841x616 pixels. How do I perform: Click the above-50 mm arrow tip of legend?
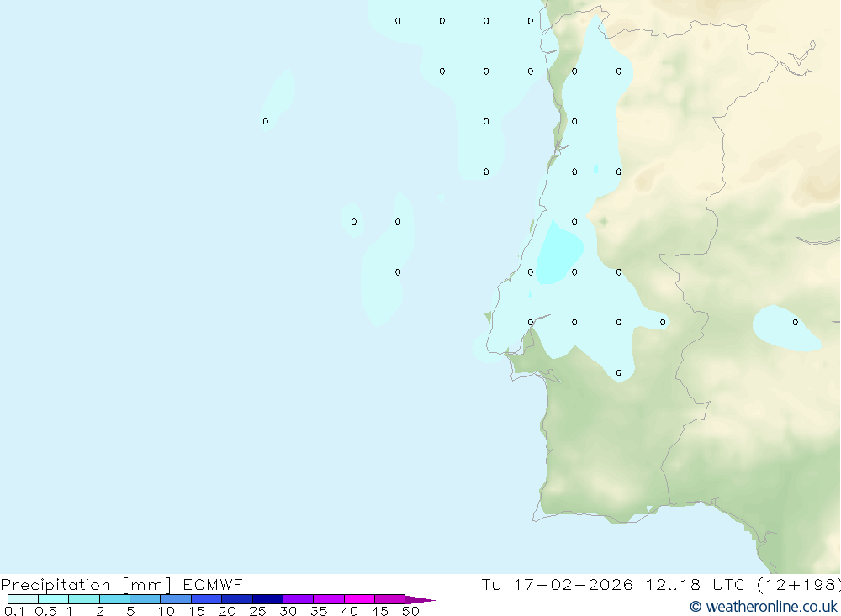(x=420, y=600)
